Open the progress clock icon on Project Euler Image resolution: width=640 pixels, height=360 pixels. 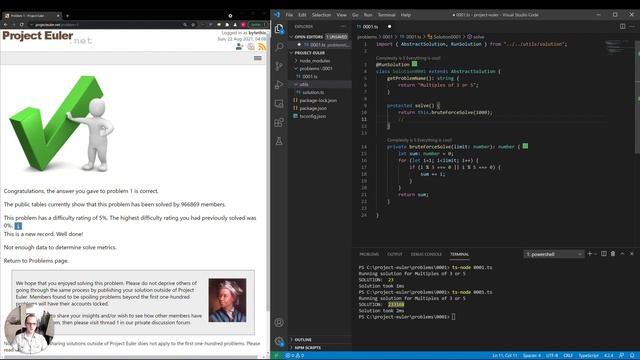point(251,47)
